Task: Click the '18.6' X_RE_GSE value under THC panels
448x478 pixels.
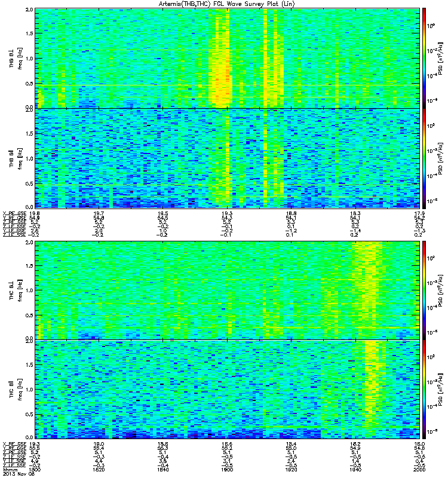Action: 162,444
